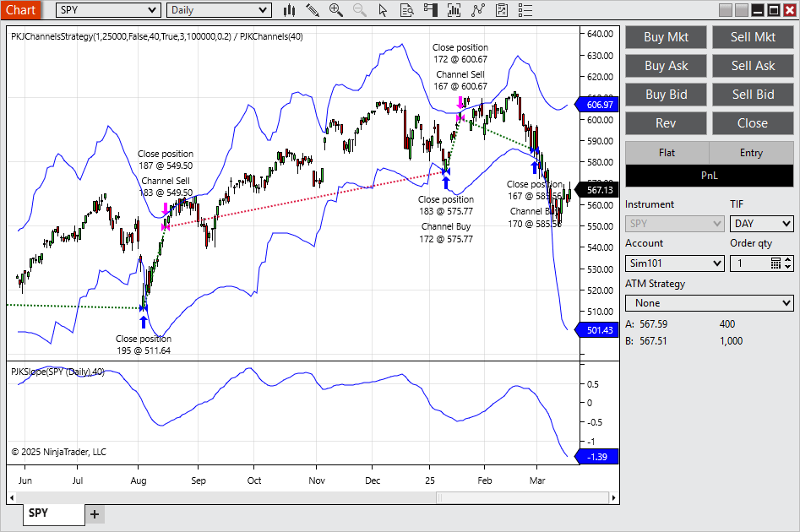Toggle the chart trader panel icon
The height and width of the screenshot is (532, 800).
pyautogui.click(x=430, y=9)
